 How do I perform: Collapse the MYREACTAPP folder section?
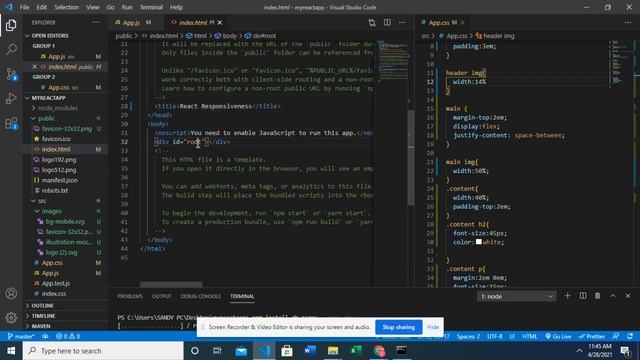[x=48, y=98]
